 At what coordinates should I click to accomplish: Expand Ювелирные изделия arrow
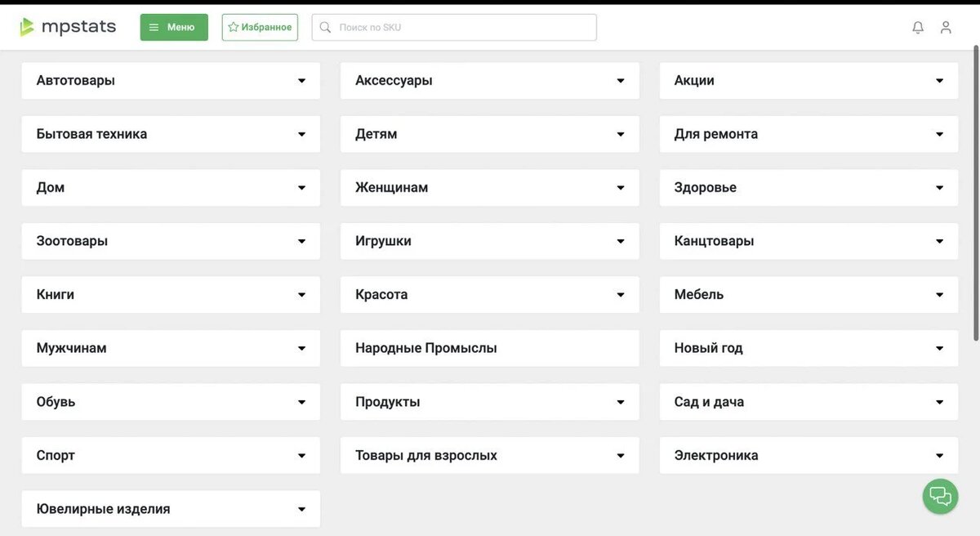pos(301,509)
